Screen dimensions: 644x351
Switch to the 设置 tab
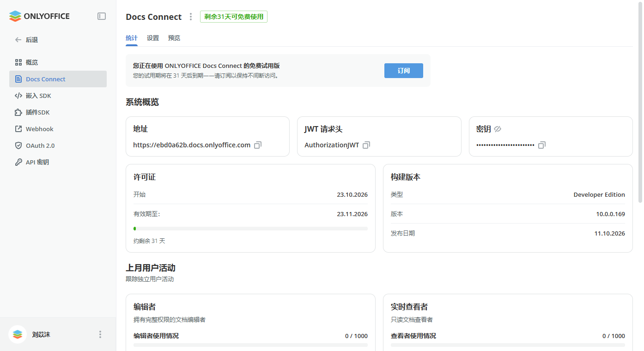[x=153, y=38]
